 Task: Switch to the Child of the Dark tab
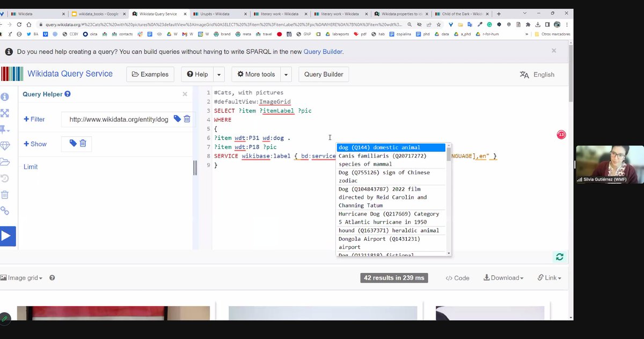pos(463,14)
